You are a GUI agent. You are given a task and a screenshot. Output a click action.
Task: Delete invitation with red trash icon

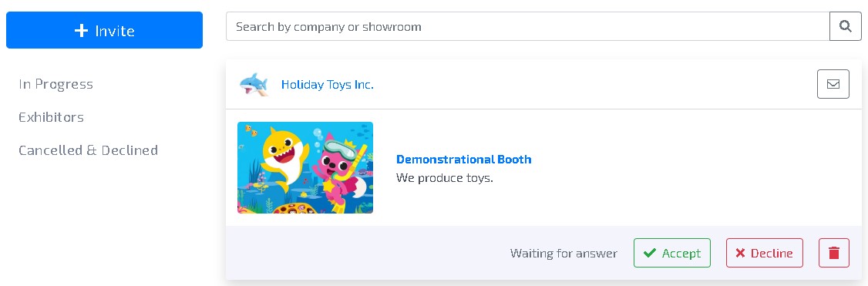pos(833,254)
